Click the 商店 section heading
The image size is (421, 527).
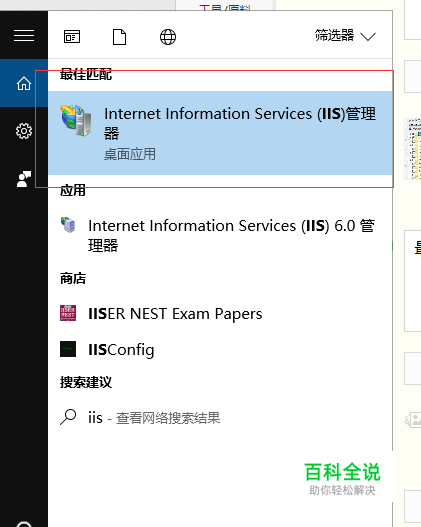coord(73,279)
